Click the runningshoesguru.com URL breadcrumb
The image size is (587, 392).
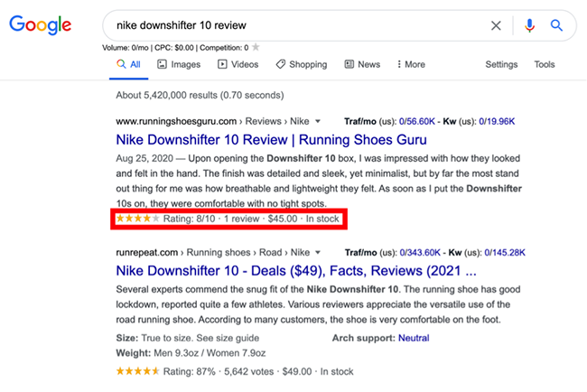click(212, 121)
